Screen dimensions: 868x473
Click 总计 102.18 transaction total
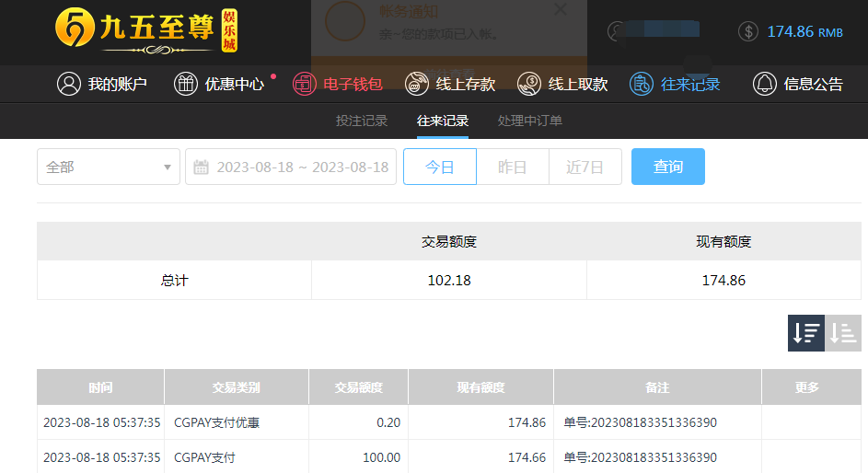point(449,281)
